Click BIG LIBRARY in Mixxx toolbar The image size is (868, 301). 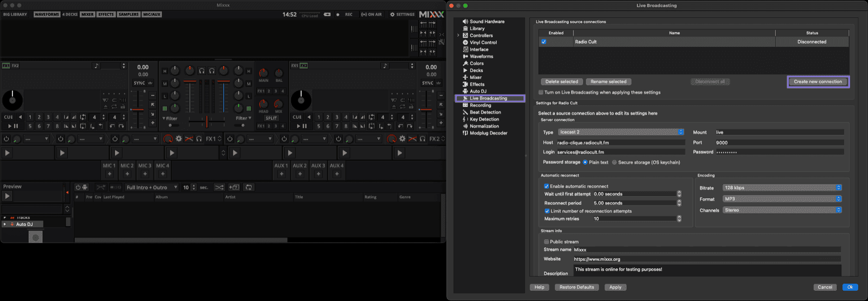pos(15,15)
